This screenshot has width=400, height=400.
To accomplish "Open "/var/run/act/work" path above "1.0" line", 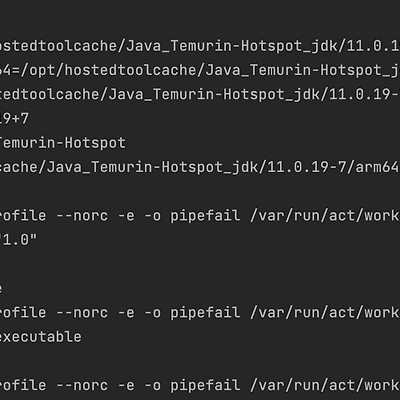I will point(325,216).
